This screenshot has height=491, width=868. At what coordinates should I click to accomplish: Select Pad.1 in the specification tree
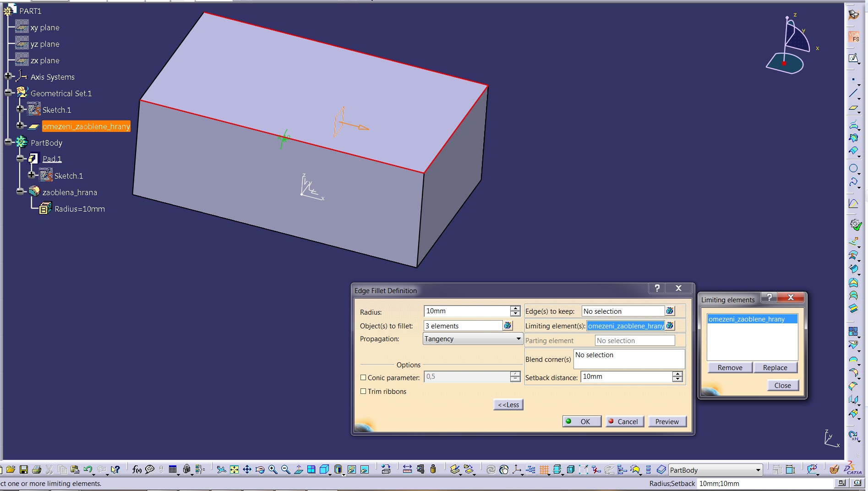point(52,159)
